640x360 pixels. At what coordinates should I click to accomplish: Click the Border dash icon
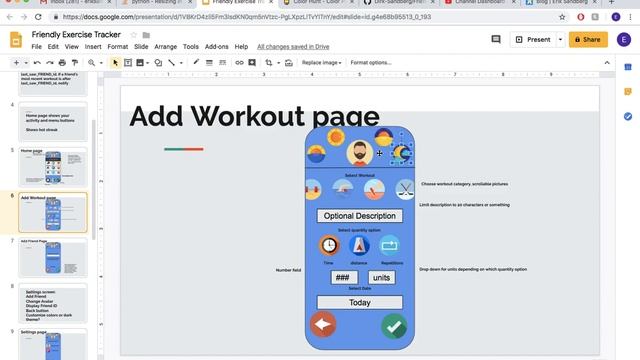(x=222, y=63)
